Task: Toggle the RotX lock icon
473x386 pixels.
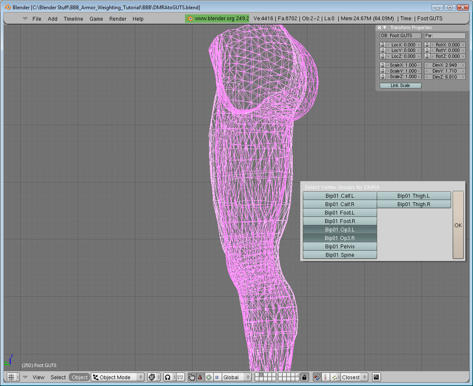Action: (x=427, y=45)
